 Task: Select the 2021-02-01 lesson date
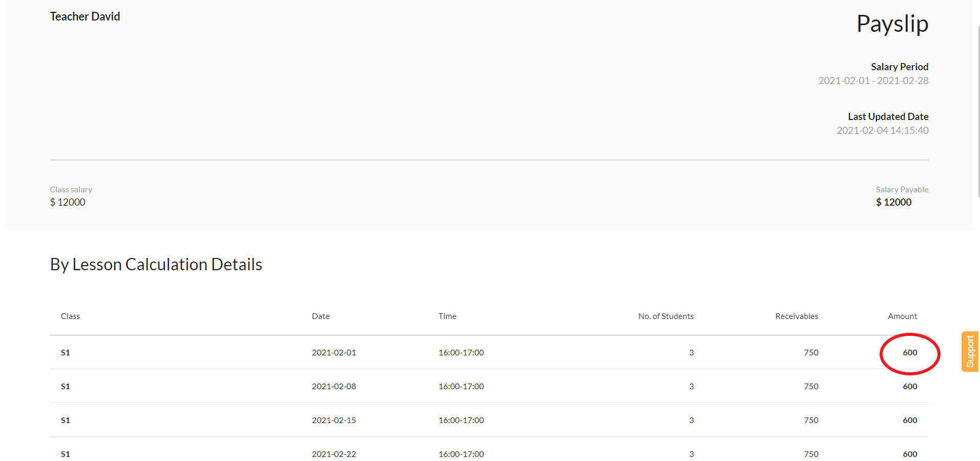point(333,353)
